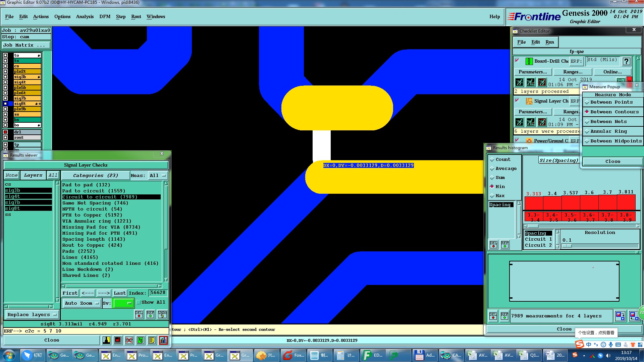The height and width of the screenshot is (362, 644).
Task: Click the First result button
Action: click(70, 293)
